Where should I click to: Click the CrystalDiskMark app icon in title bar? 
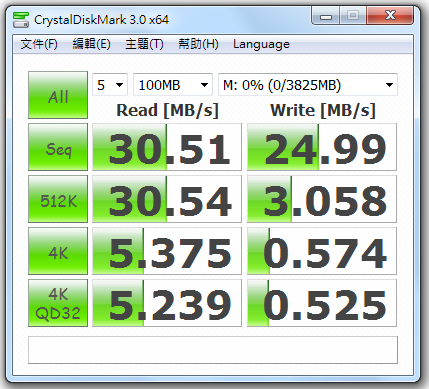[x=21, y=20]
